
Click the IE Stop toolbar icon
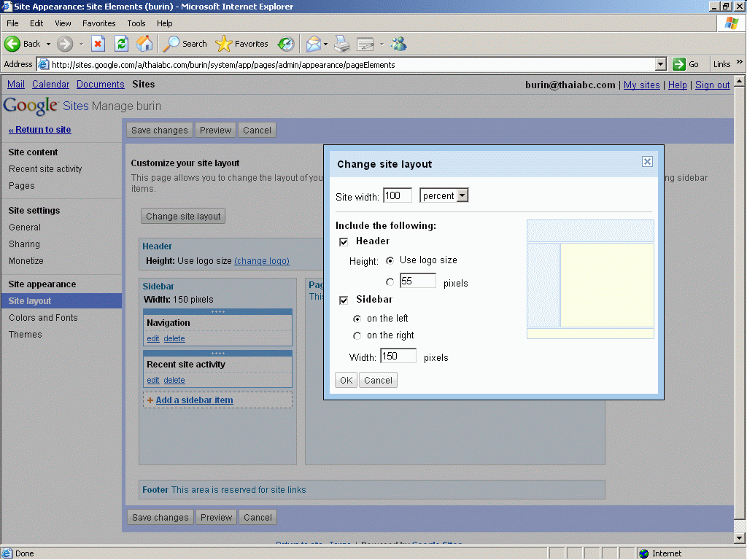pos(98,44)
